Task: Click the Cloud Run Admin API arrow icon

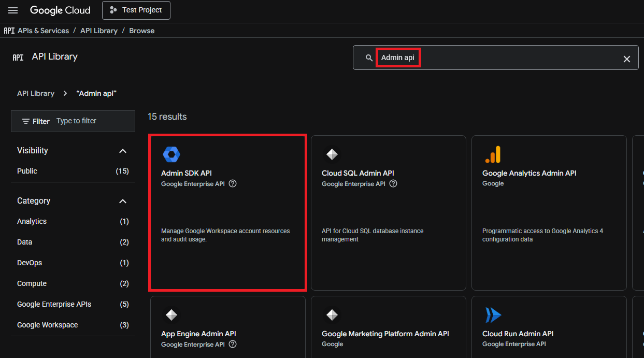Action: 493,315
